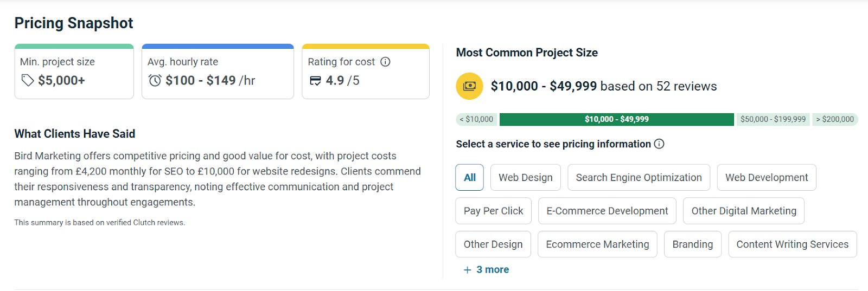Click the clock icon beside hourly rate
Screen dimensions: 868x291
tap(155, 81)
